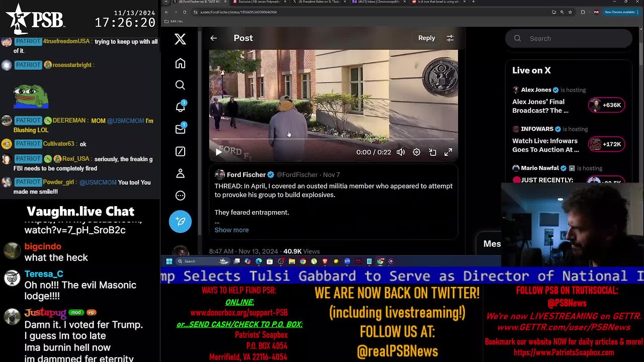644x362 pixels.
Task: Click the blue compose Post button
Action: [180, 221]
